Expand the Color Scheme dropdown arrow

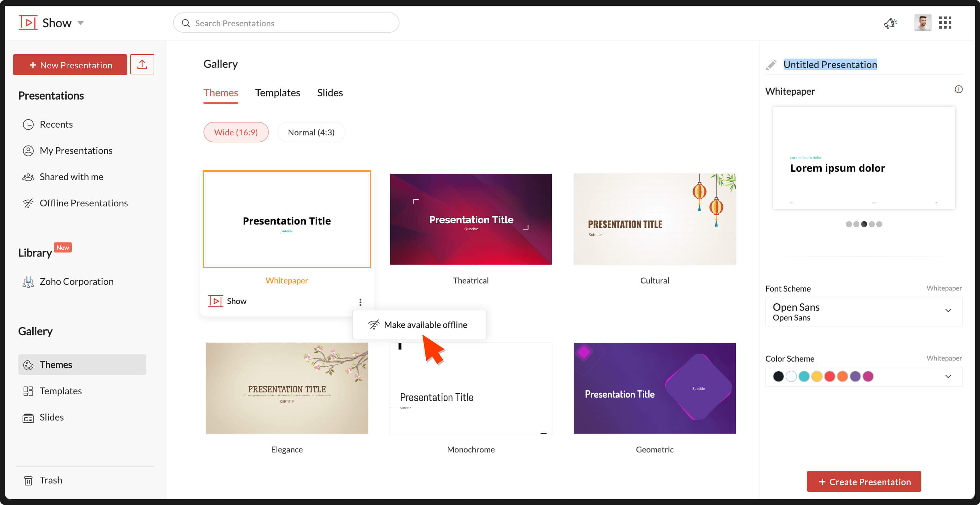click(x=948, y=376)
